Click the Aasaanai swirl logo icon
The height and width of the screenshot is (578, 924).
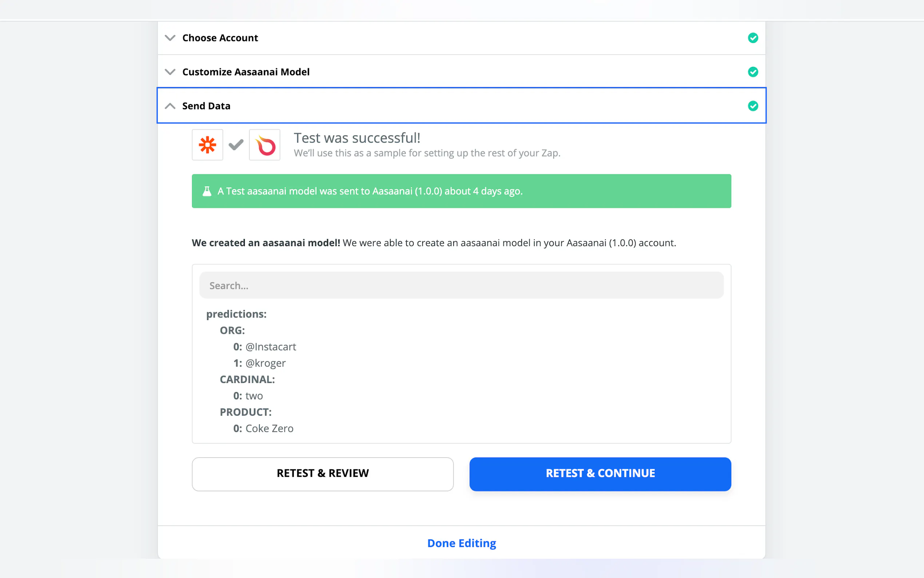(265, 145)
